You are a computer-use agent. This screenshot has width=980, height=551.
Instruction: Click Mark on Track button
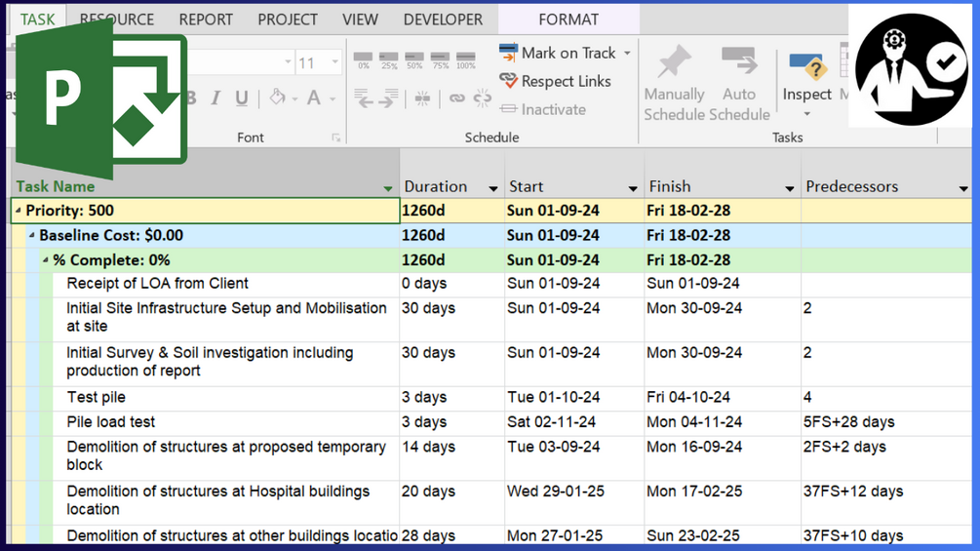coord(558,53)
